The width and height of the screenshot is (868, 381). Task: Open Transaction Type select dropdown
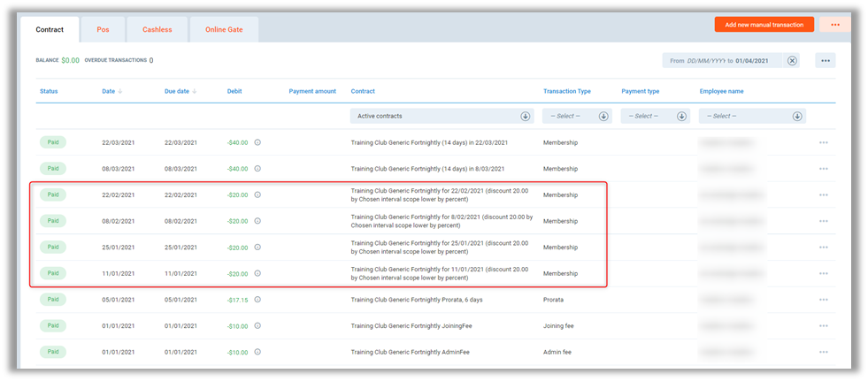coord(603,116)
